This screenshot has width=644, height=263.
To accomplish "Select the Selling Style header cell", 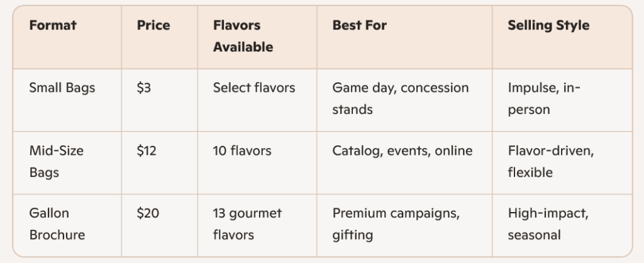I will point(548,26).
